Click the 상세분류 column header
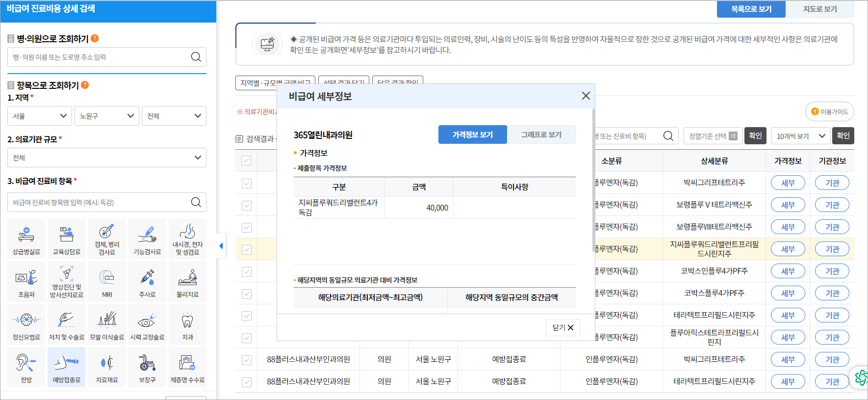This screenshot has height=400, width=868. (714, 160)
